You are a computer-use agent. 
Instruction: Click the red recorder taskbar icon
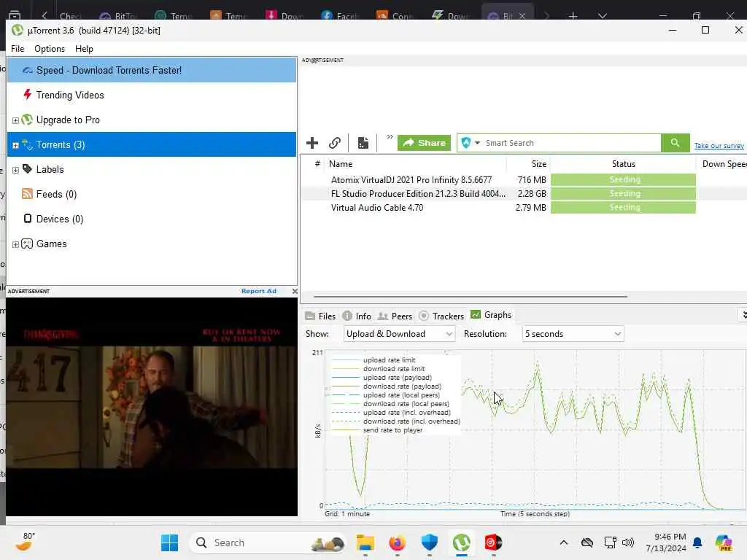point(493,542)
